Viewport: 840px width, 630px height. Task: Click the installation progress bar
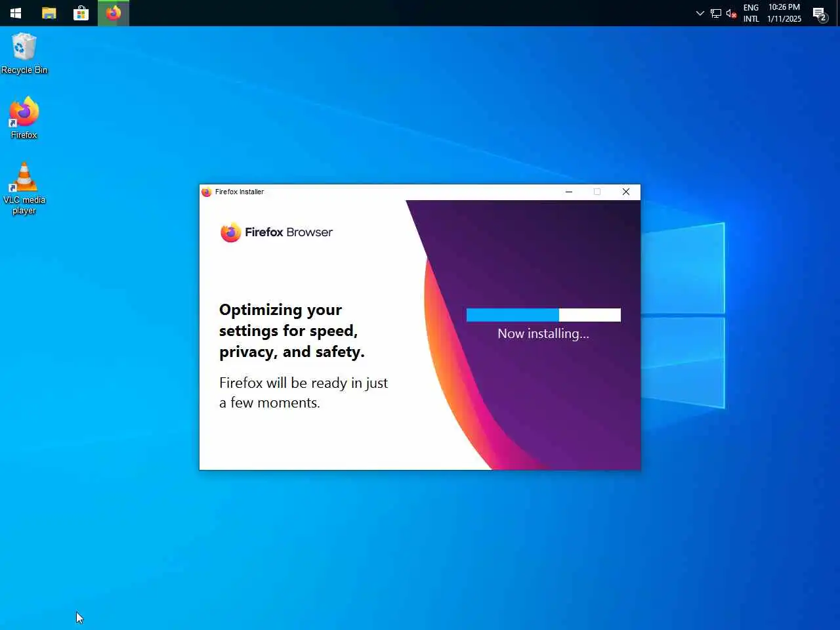click(543, 315)
